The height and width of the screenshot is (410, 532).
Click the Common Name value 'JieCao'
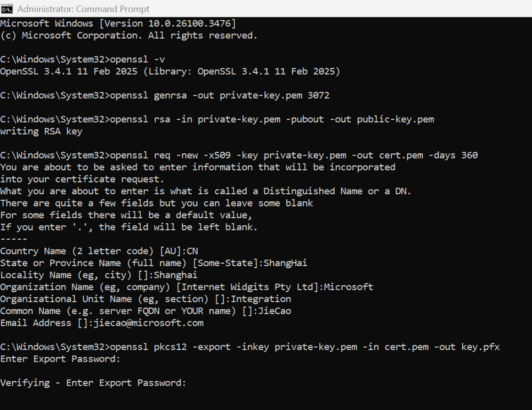[x=275, y=311]
